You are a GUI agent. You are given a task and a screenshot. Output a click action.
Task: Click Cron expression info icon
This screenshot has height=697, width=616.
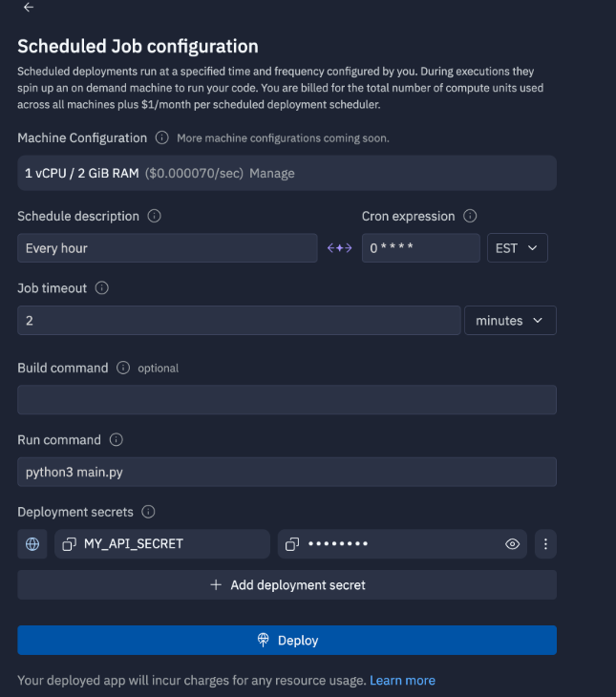(x=470, y=216)
